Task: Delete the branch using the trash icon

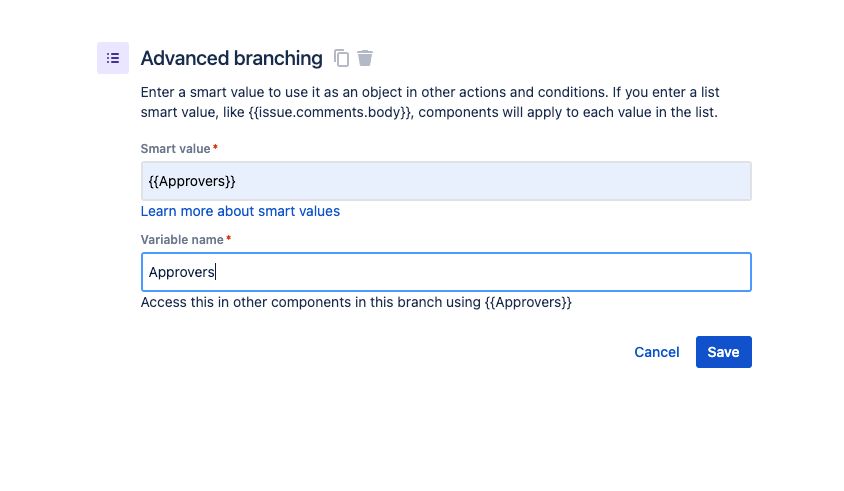Action: [x=366, y=58]
